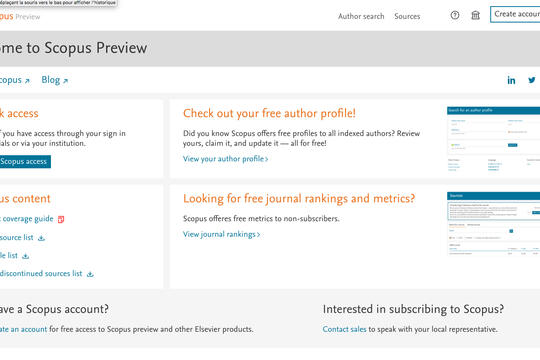This screenshot has height=360, width=540.
Task: Click download icon next to source list
Action: (41, 238)
